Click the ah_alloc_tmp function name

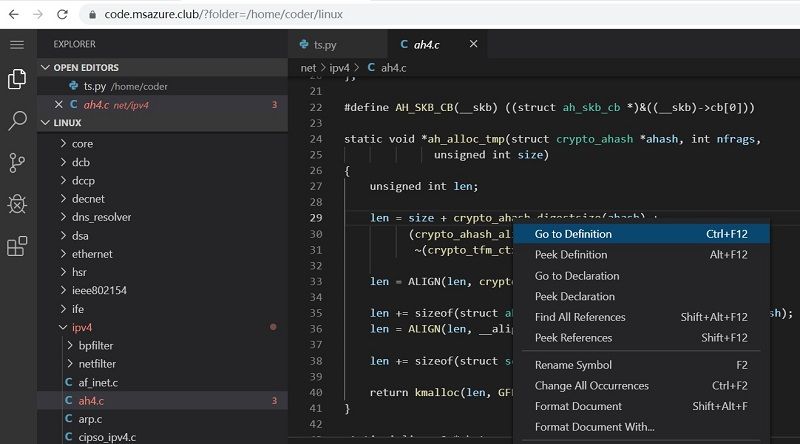click(466, 139)
